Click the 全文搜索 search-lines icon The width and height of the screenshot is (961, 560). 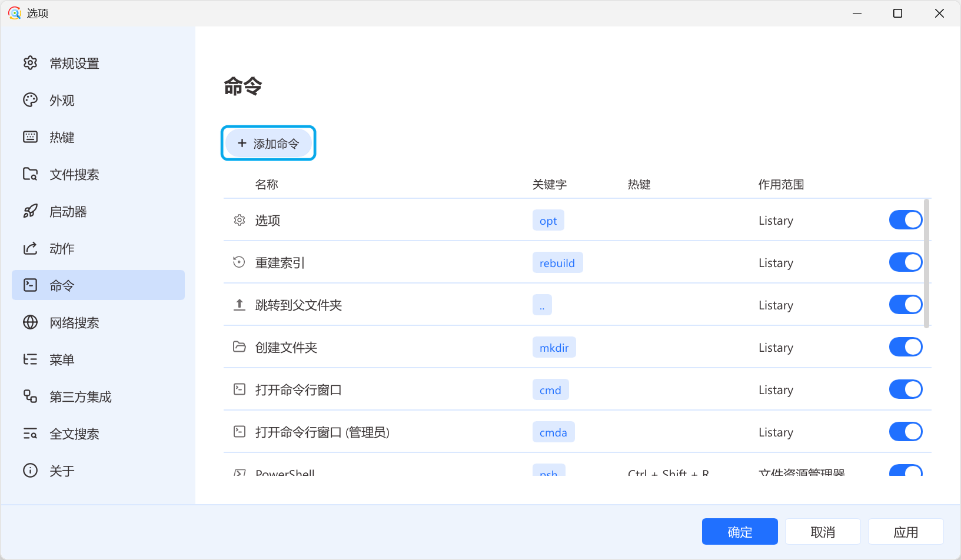click(x=30, y=434)
